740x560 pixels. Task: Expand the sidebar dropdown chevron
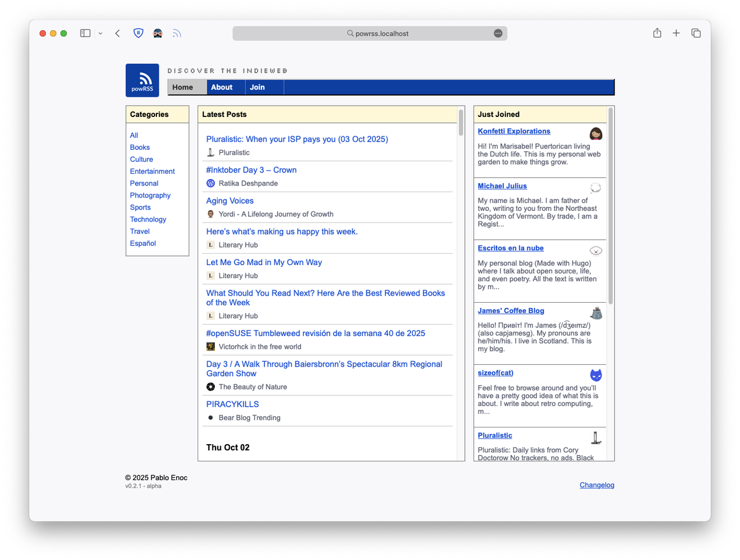(x=100, y=33)
